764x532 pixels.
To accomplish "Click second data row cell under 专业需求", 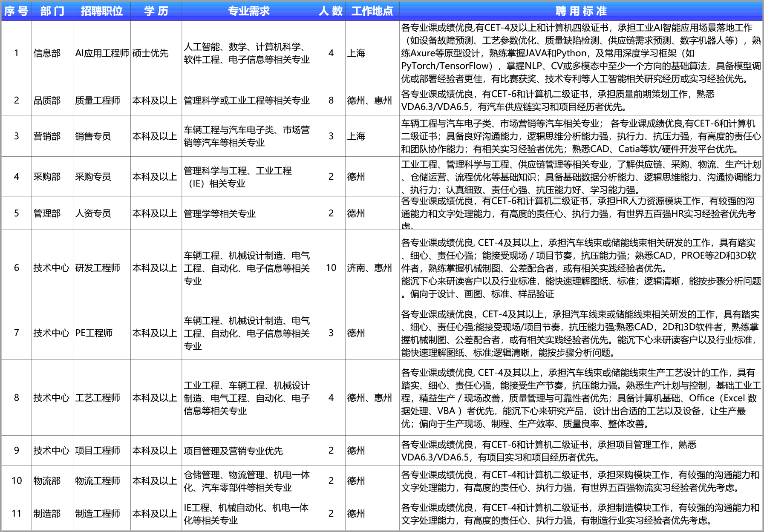I will point(249,100).
